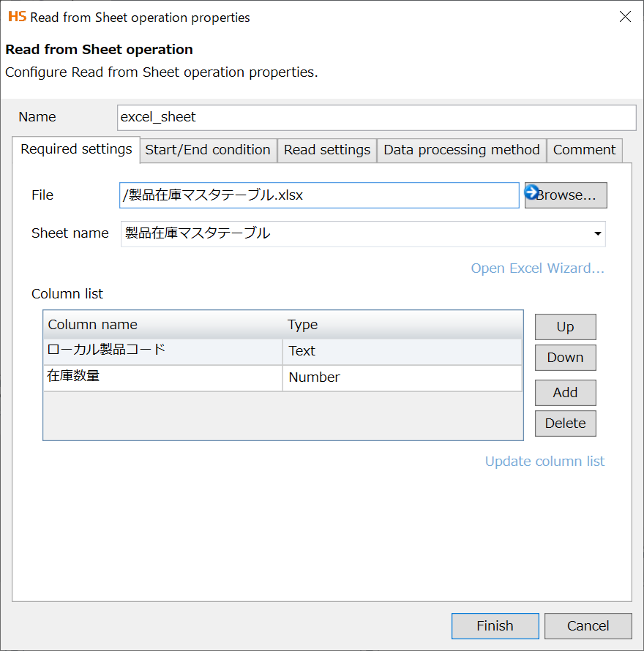644x651 pixels.
Task: Close the Read from Sheet dialog
Action: coord(625,17)
